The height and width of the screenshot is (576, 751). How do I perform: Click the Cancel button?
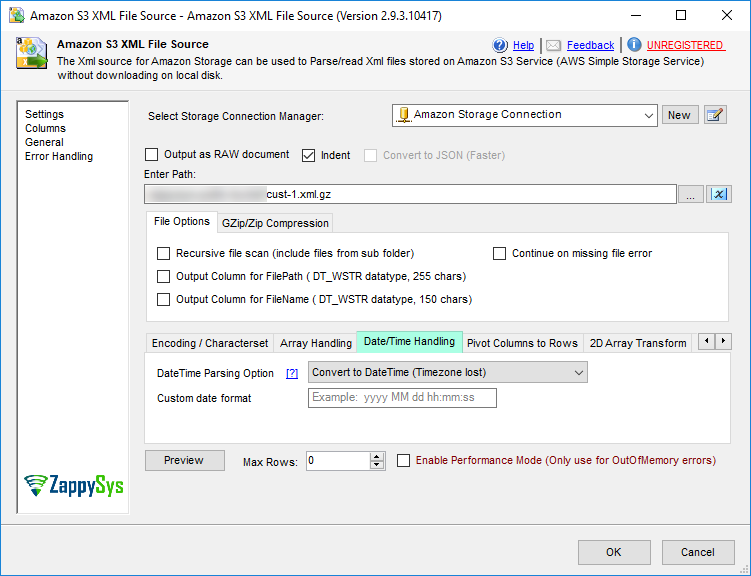point(698,553)
